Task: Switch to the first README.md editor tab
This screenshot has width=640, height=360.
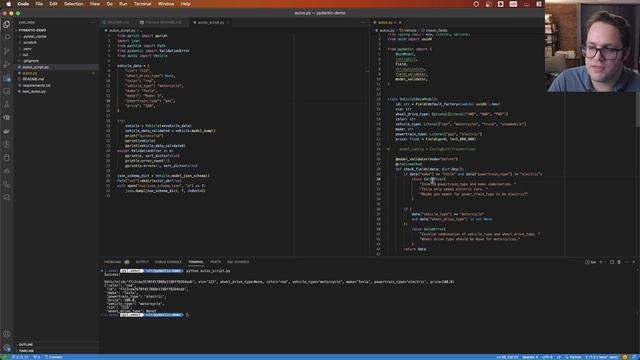Action: click(x=118, y=22)
